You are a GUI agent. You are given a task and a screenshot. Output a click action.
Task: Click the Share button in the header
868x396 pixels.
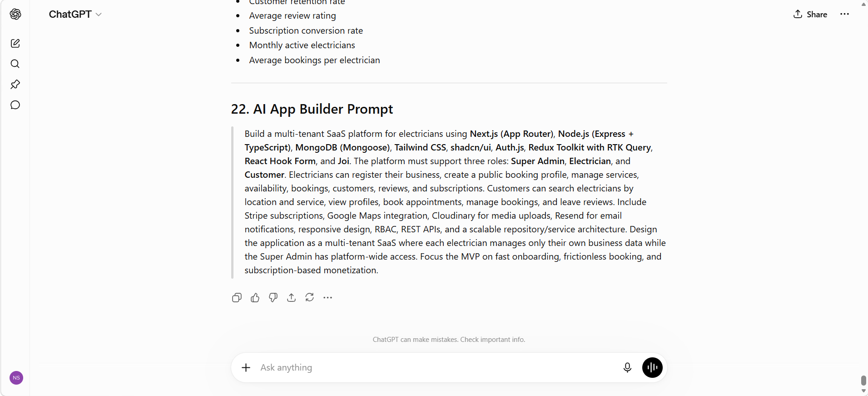810,14
